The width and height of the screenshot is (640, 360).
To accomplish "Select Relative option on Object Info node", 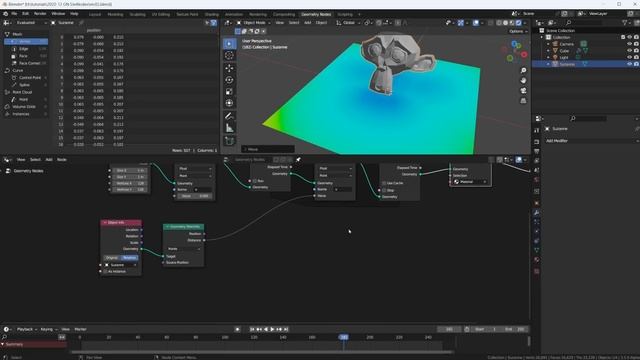I will [130, 258].
